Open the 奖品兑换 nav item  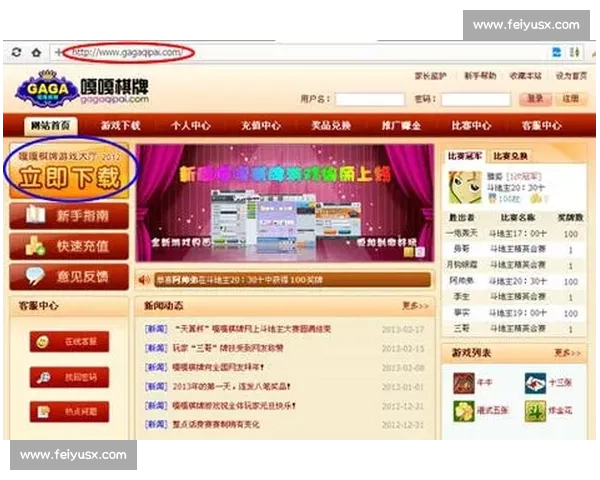(x=331, y=126)
